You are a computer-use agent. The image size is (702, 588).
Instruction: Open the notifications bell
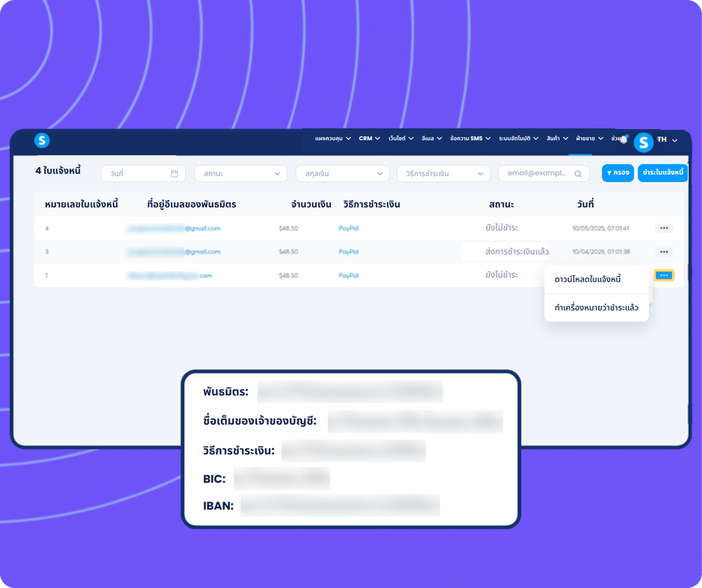pos(624,139)
